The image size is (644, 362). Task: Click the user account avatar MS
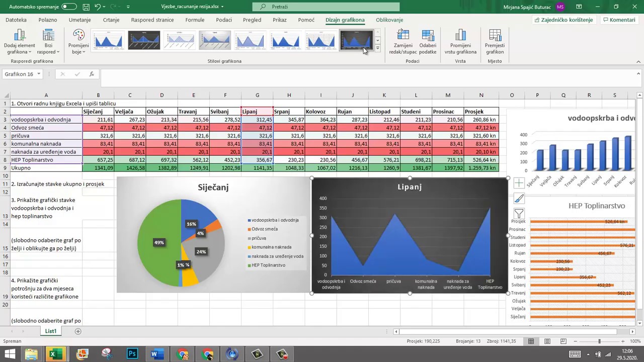coord(560,7)
